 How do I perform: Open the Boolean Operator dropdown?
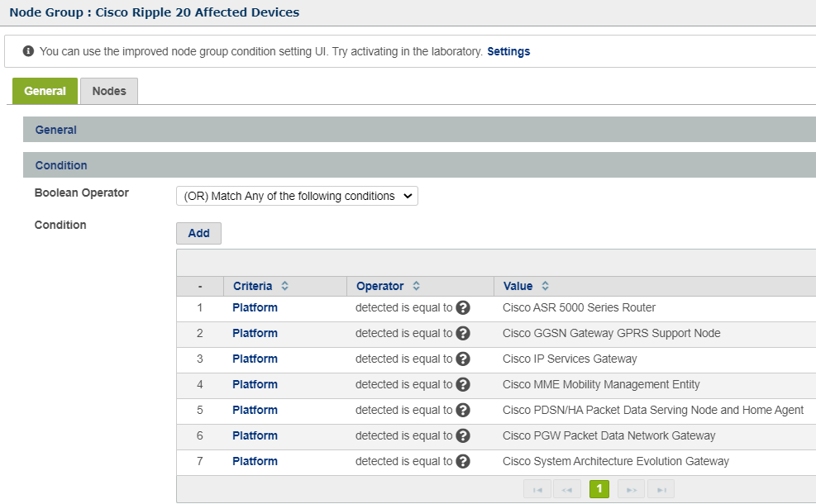coord(297,196)
